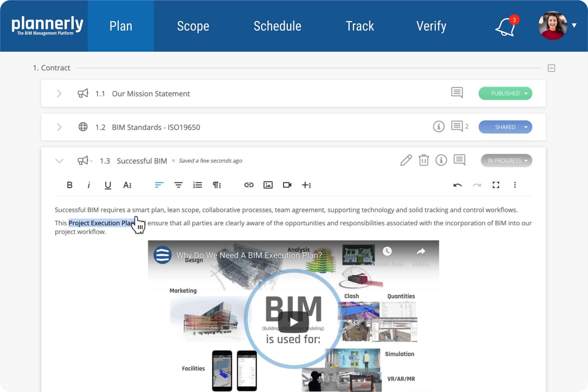This screenshot has height=392, width=588.
Task: Delete Successful BIM with the trash icon
Action: pos(424,160)
